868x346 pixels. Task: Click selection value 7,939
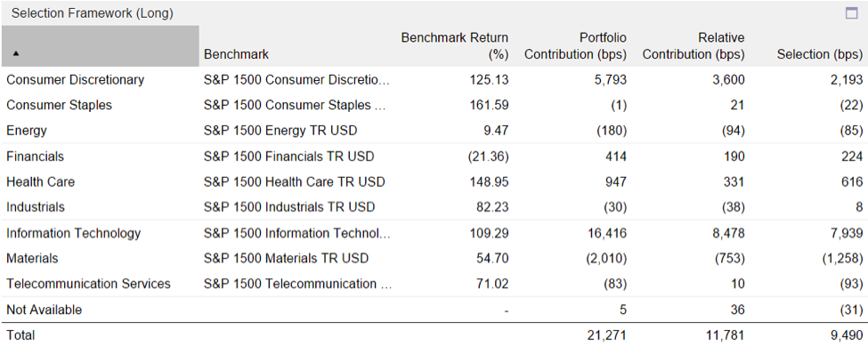click(847, 233)
